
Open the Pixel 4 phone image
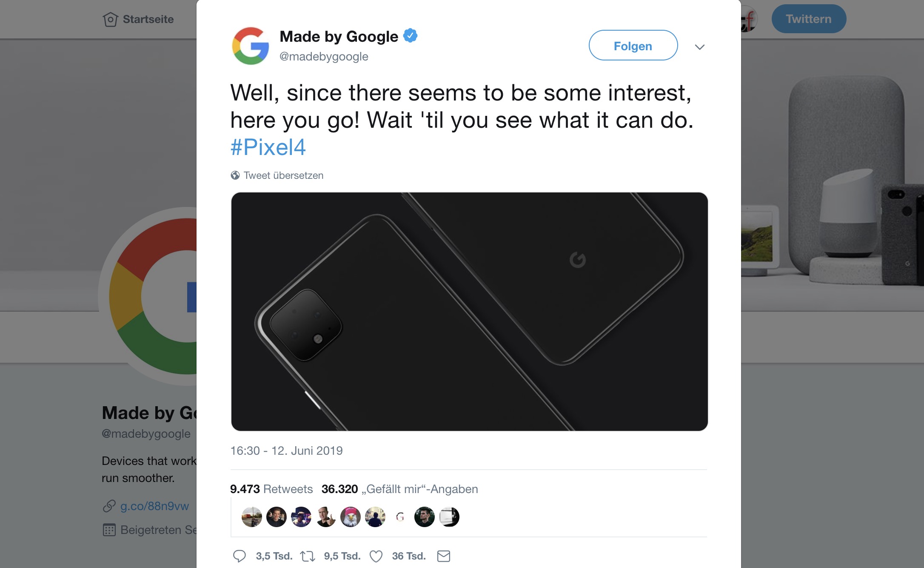click(469, 312)
